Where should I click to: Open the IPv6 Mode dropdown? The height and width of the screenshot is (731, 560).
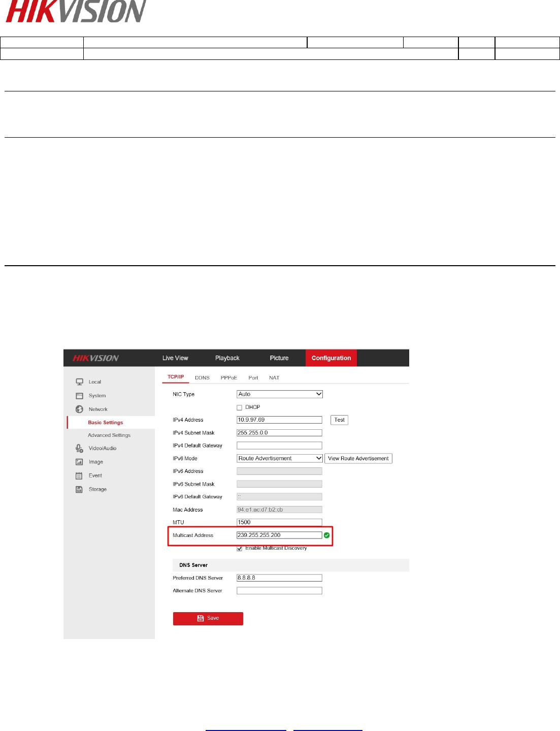coord(280,458)
